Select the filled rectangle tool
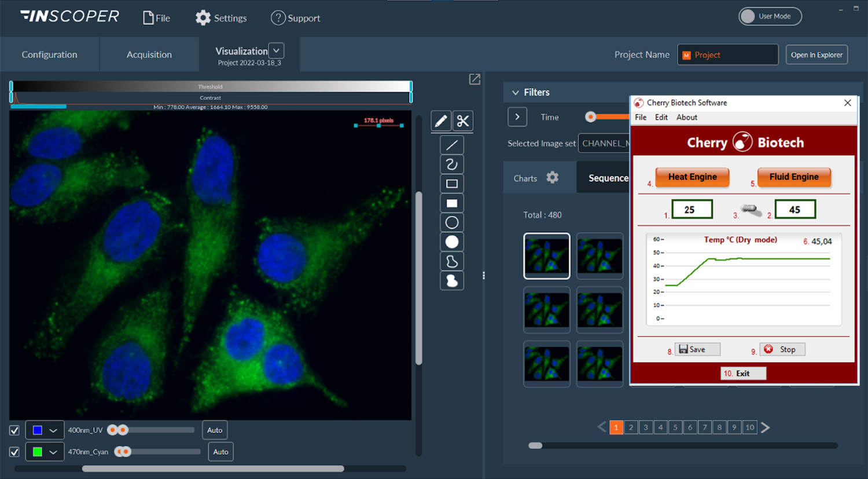 (452, 203)
